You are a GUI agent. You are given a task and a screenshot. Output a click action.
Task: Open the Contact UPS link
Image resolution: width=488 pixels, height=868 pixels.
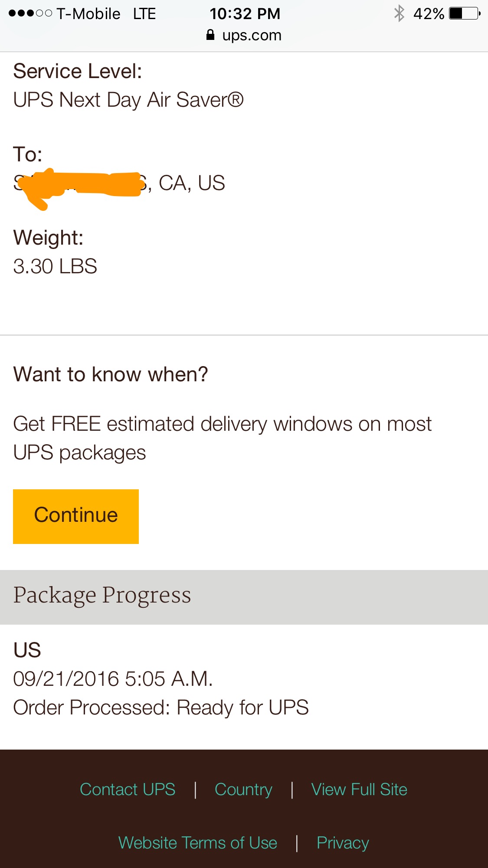(x=128, y=789)
